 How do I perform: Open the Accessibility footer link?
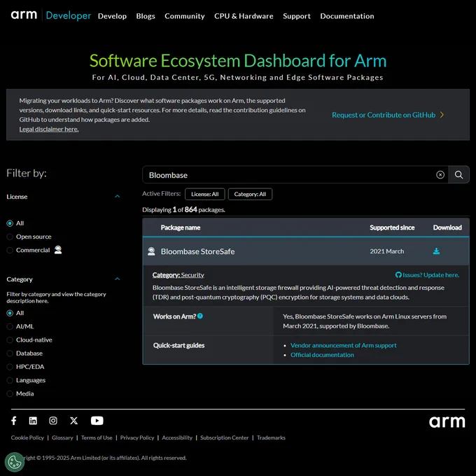click(x=177, y=437)
